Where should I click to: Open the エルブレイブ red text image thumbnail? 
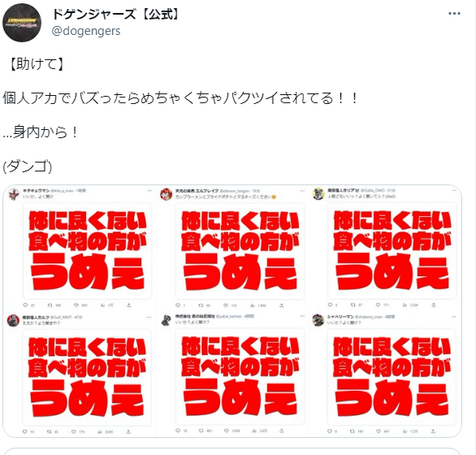point(240,251)
